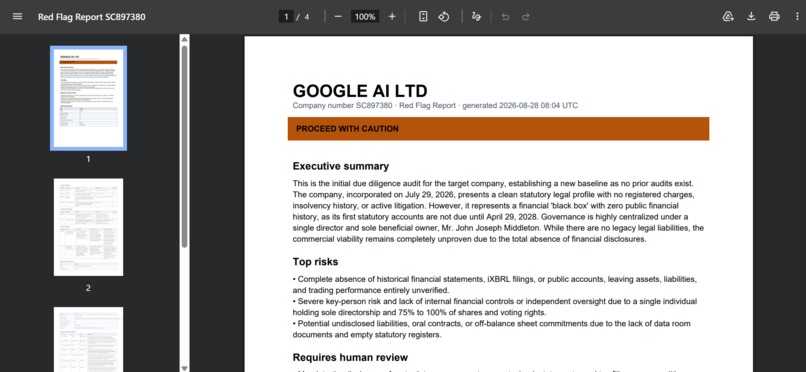Click the undo arrow icon
Viewport: 806px width, 372px height.
505,16
